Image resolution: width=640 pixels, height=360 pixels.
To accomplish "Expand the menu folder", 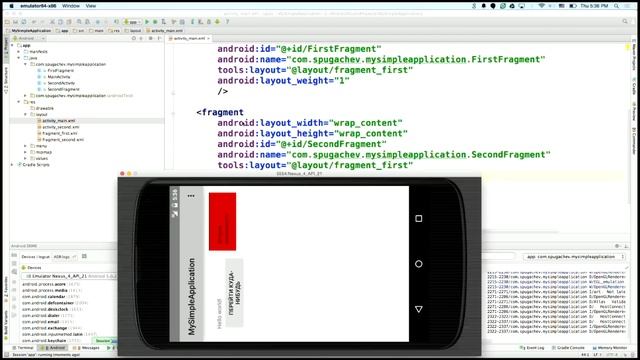I will tap(25, 146).
